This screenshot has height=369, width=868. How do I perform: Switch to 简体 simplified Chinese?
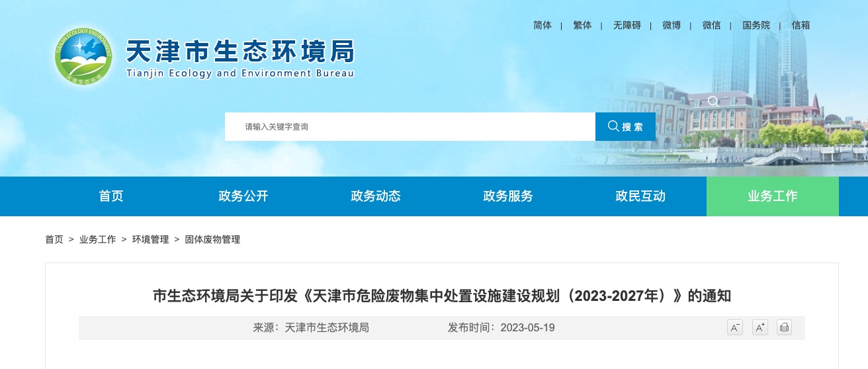(542, 25)
